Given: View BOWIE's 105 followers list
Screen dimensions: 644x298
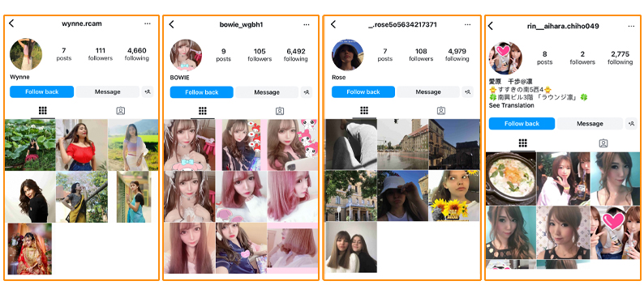Looking at the screenshot, I should (x=260, y=55).
